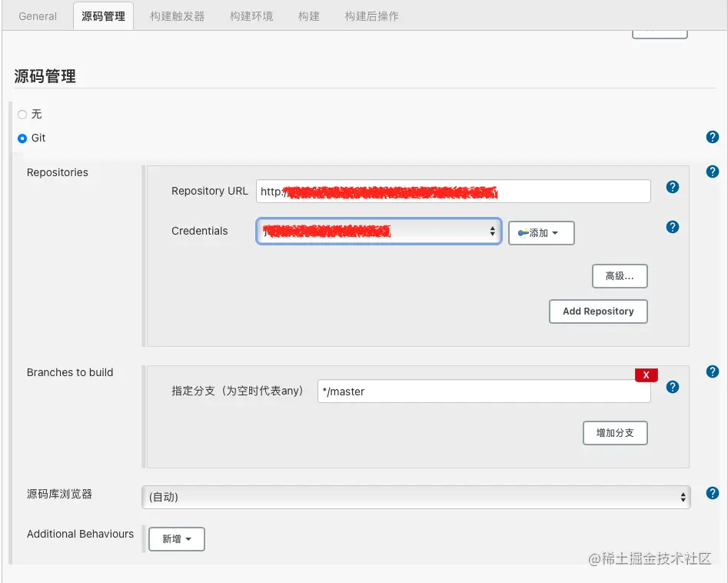
Task: Focus the */master branch specifier field
Action: click(x=484, y=391)
